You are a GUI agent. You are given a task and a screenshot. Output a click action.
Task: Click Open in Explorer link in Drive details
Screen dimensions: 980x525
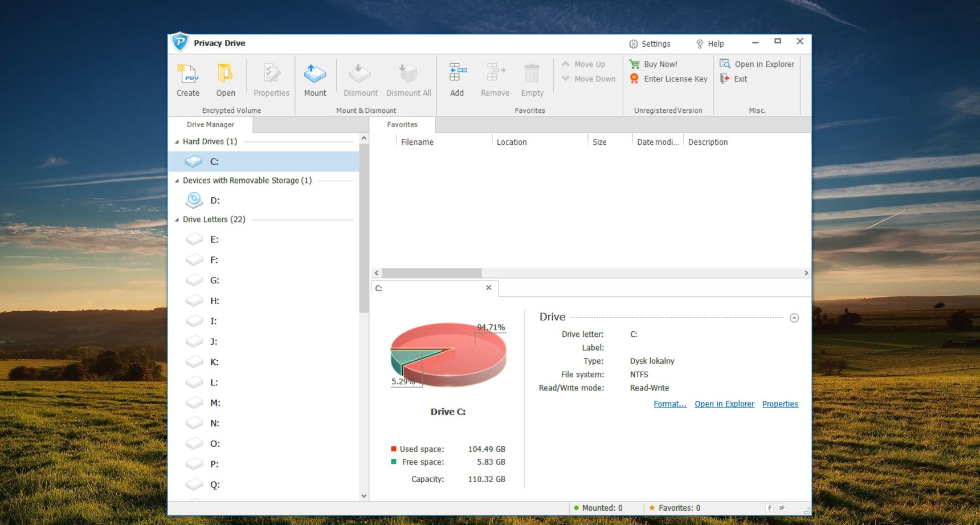(x=724, y=404)
